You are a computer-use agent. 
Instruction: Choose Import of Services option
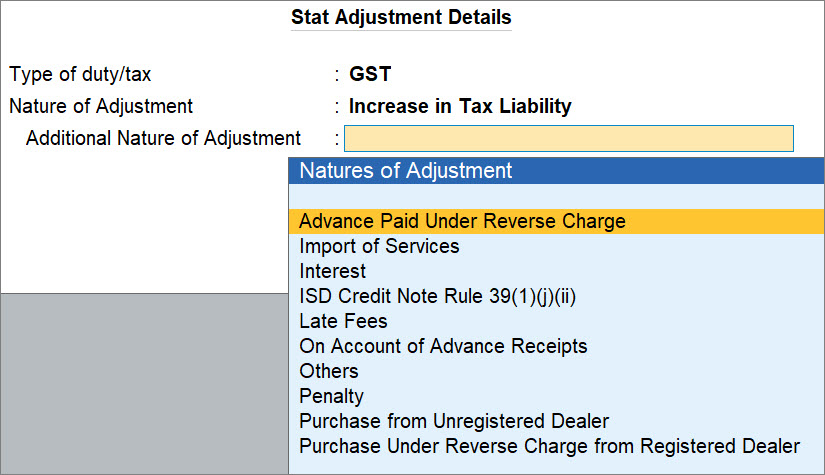[556, 246]
